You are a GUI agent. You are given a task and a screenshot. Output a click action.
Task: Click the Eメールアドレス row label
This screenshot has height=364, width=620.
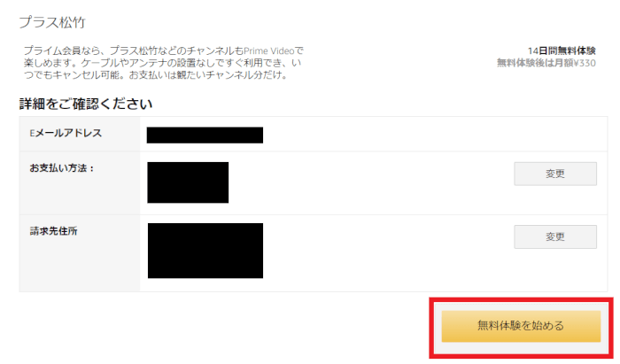[66, 133]
